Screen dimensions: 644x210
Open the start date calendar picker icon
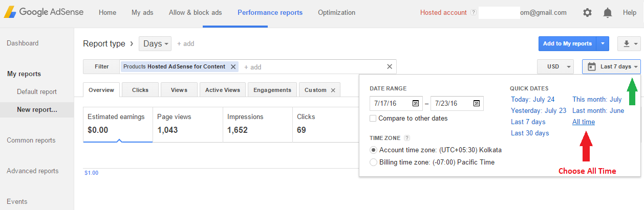click(x=416, y=103)
